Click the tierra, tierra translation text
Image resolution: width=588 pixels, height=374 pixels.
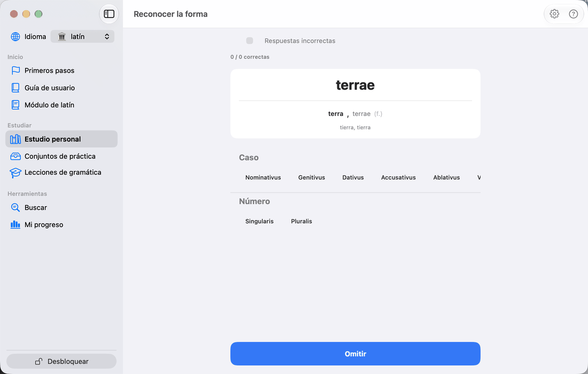[x=355, y=127]
